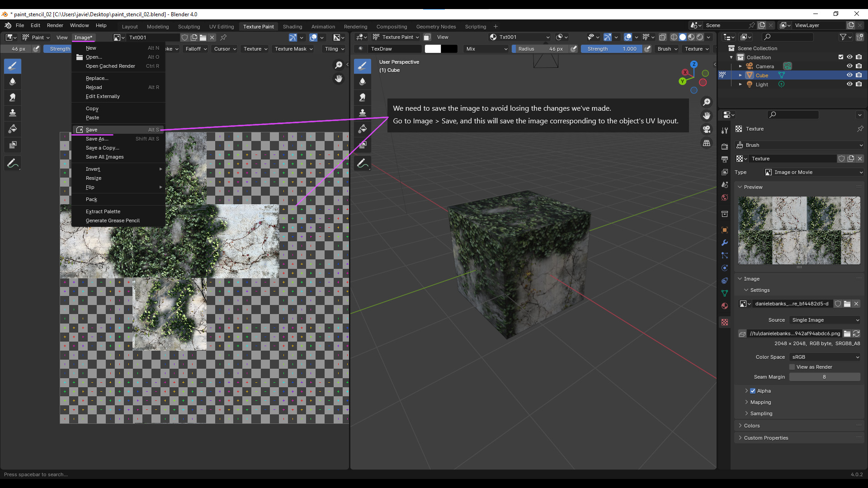868x488 pixels.
Task: Select the Clone tool in the 3D viewport toolbar
Action: [x=362, y=113]
